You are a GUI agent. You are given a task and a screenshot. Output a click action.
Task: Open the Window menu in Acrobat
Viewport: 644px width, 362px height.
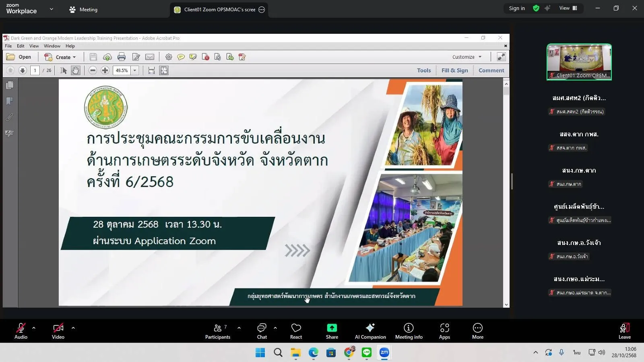[52, 46]
